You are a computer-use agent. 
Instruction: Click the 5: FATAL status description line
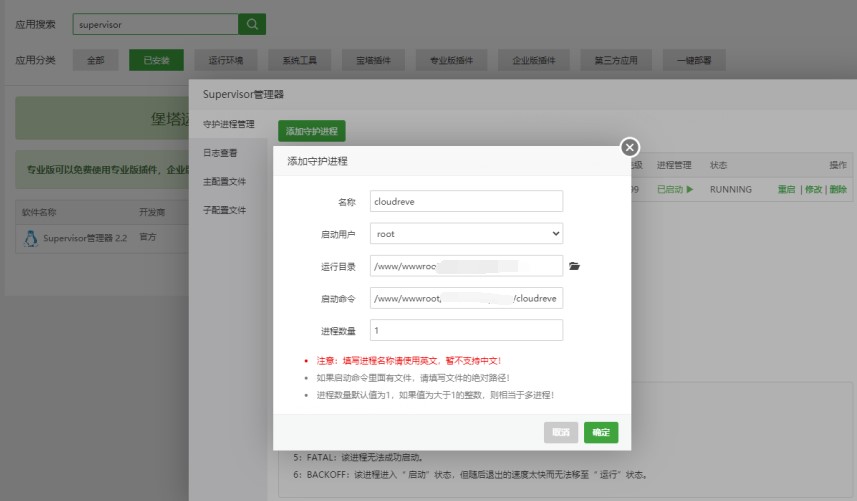click(x=358, y=457)
